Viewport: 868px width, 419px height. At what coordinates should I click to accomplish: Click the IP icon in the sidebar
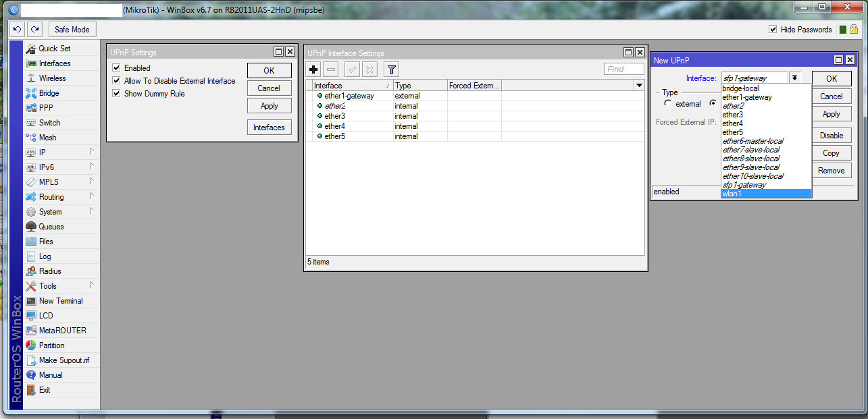31,152
